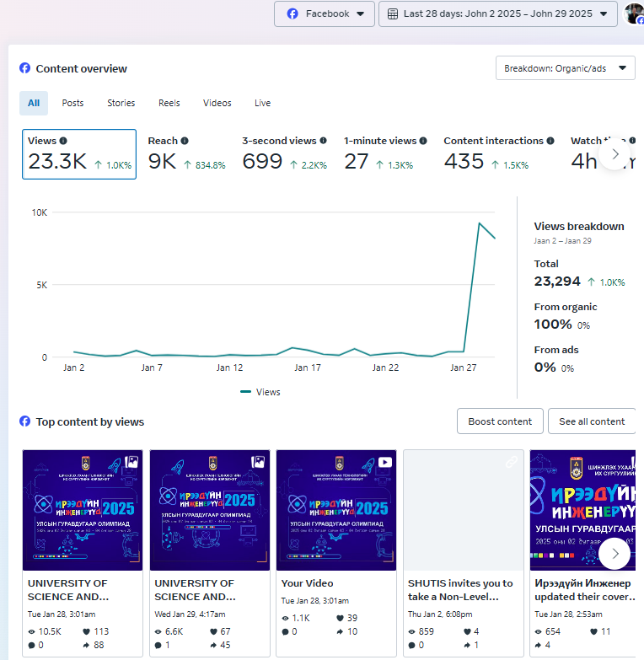Click Tue Jan 28, 2:53am timestamp

568,614
